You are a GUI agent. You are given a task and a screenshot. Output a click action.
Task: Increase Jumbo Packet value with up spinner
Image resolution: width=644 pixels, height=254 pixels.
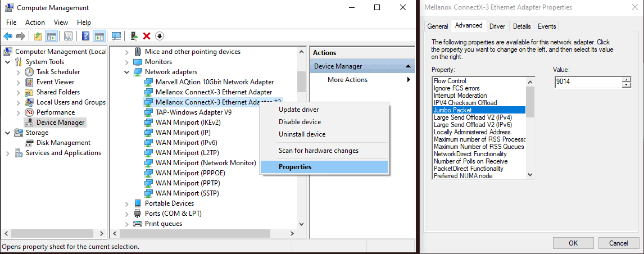point(627,79)
